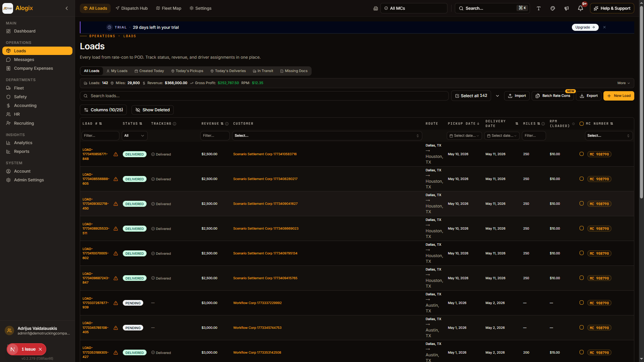
Task: Open the Pickup Date filter picker
Action: [464, 136]
